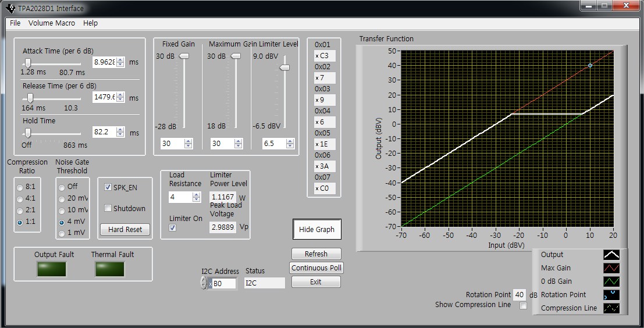Viewport: 644px width, 328px height.
Task: Click the Attack Time numeric input 8.9628
Action: [104, 62]
